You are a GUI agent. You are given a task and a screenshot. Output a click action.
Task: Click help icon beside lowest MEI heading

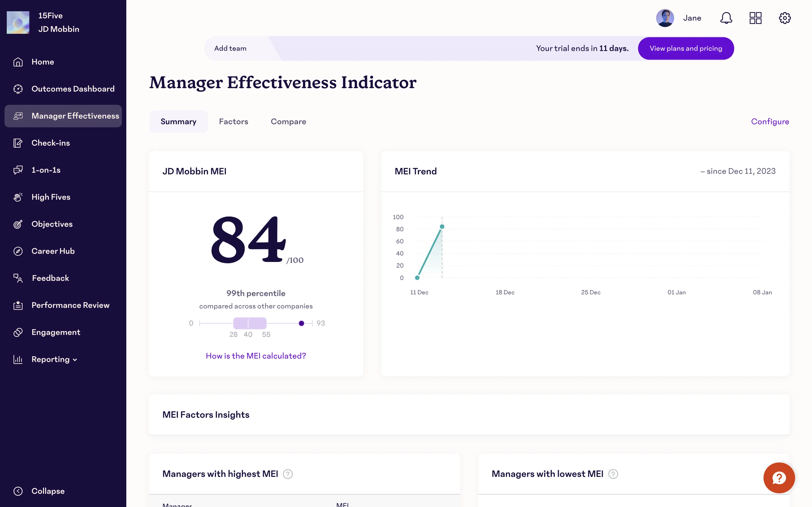[x=613, y=474]
